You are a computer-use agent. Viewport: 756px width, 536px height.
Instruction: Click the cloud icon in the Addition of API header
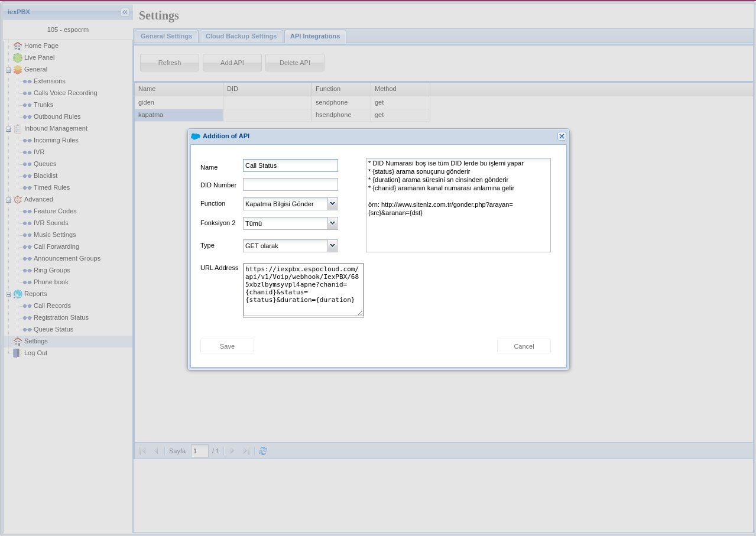(196, 136)
